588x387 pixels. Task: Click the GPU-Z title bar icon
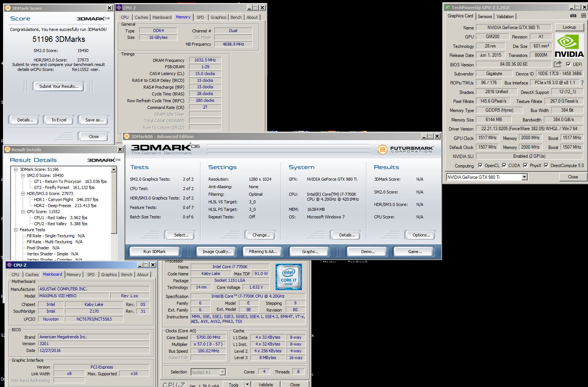[447, 8]
